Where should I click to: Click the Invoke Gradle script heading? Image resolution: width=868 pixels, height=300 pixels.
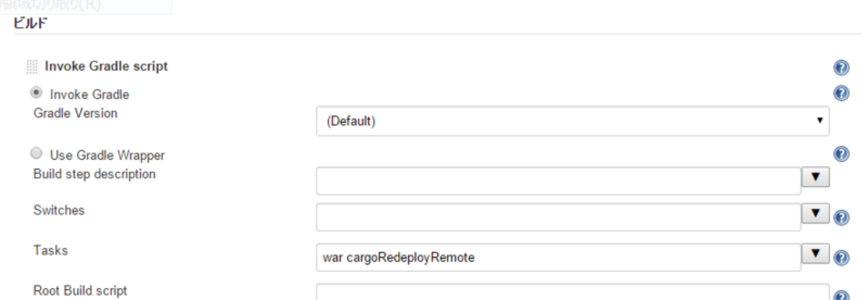(x=106, y=66)
